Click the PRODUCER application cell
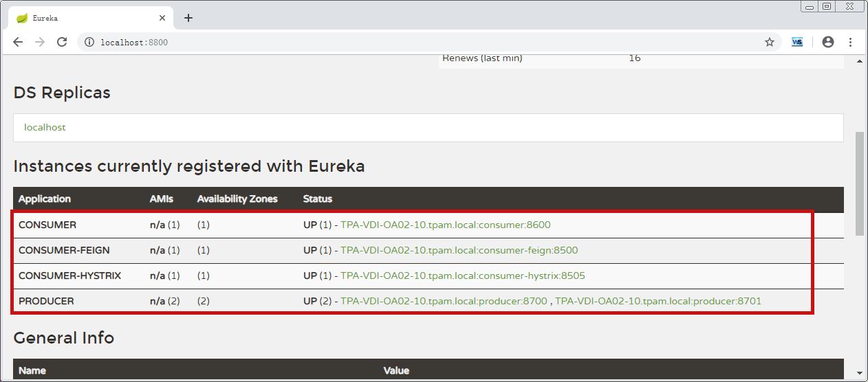Screen dimensions: 868x382 [x=46, y=301]
